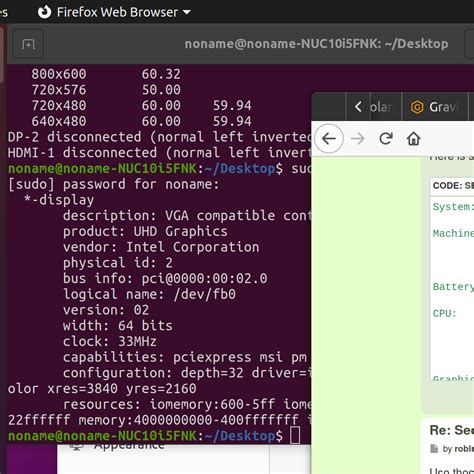Click 'Battery' label in Firefox code block
The height and width of the screenshot is (474, 474).
tap(453, 287)
